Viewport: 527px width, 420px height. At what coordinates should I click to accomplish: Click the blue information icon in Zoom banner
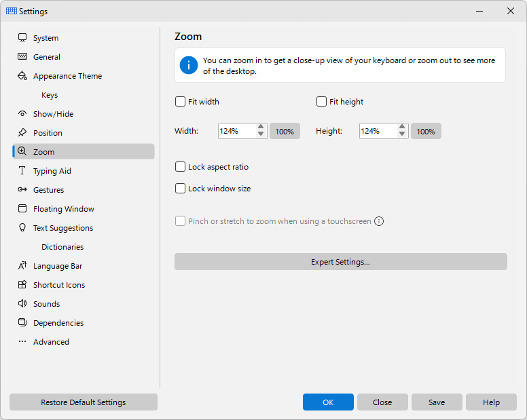pyautogui.click(x=189, y=65)
